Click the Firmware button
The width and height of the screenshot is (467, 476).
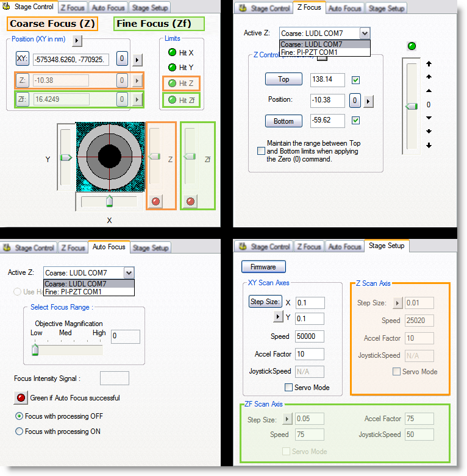point(263,266)
